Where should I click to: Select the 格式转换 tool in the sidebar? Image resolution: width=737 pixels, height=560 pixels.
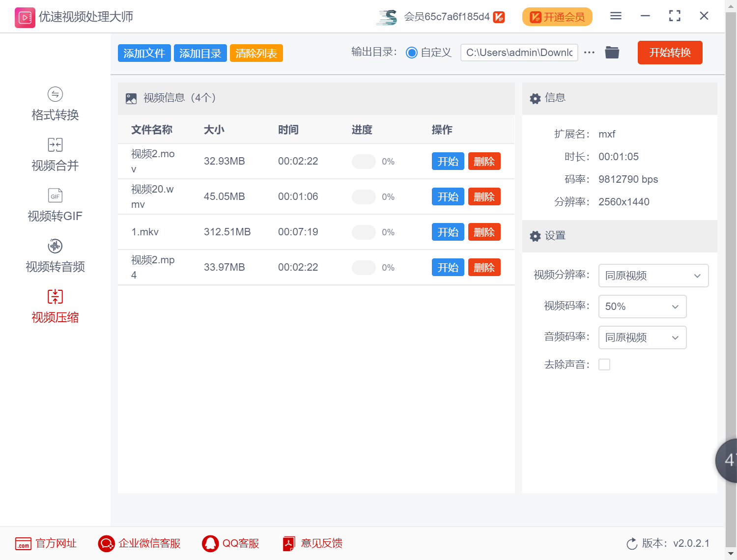click(x=55, y=104)
